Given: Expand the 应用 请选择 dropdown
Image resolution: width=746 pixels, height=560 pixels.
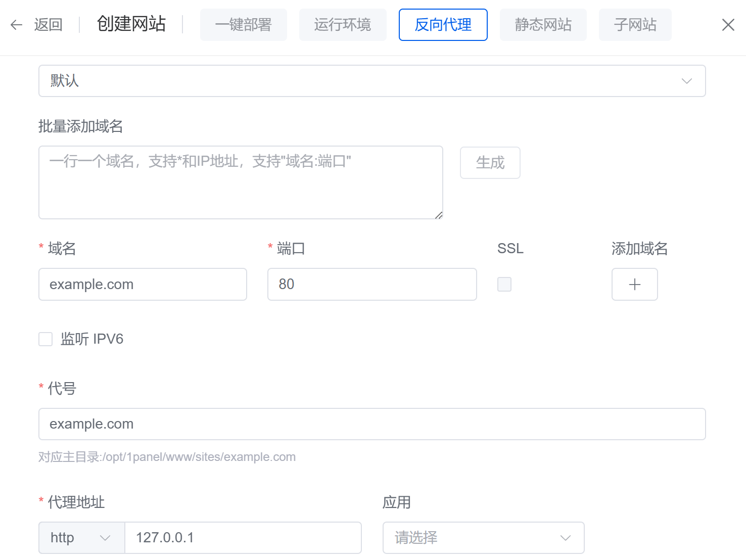Looking at the screenshot, I should coord(483,538).
